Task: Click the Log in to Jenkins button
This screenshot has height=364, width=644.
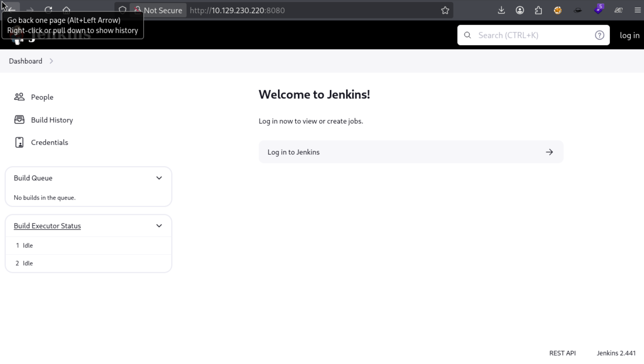Action: [411, 152]
